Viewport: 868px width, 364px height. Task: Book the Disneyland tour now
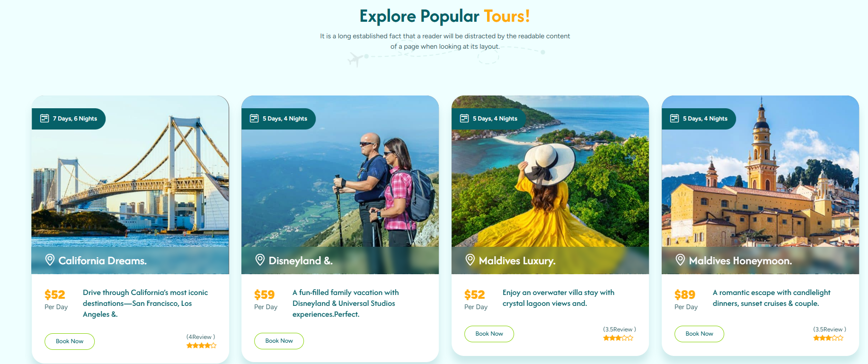coord(279,341)
